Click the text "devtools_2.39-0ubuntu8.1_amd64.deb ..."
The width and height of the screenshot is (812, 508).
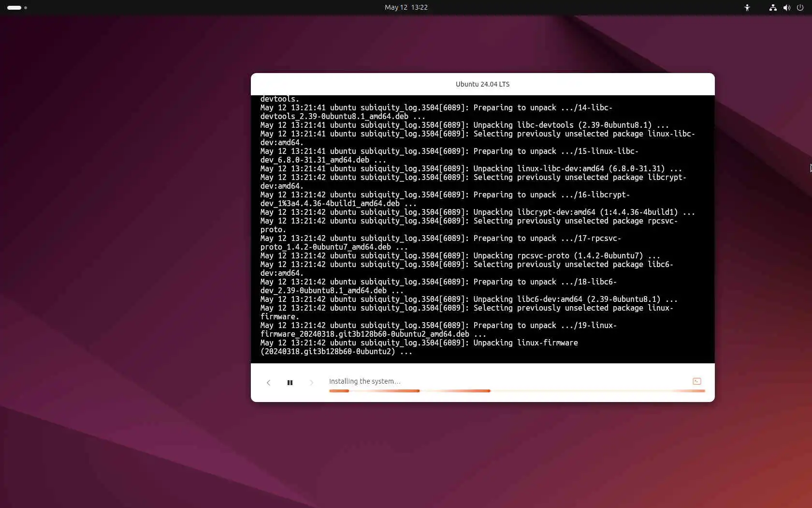point(343,116)
